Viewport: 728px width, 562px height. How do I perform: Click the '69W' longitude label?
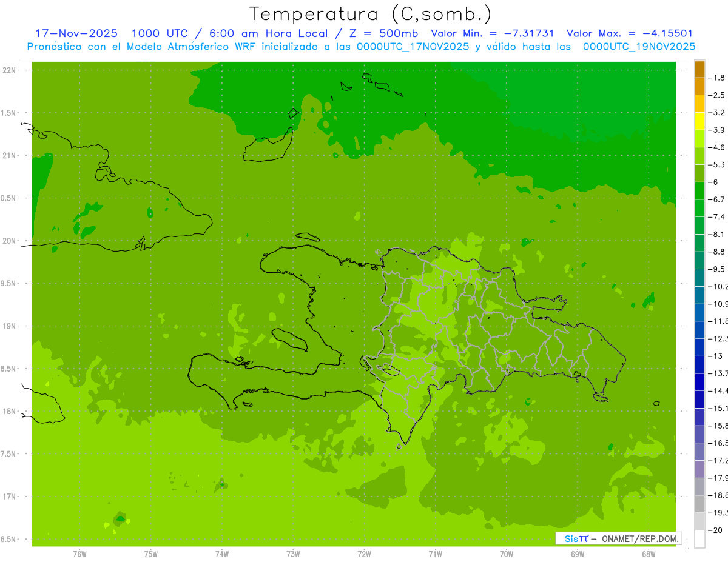coord(578,554)
